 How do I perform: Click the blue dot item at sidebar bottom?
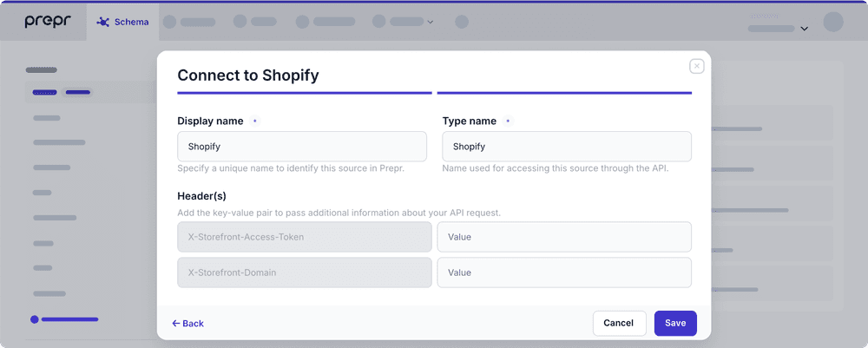click(35, 319)
